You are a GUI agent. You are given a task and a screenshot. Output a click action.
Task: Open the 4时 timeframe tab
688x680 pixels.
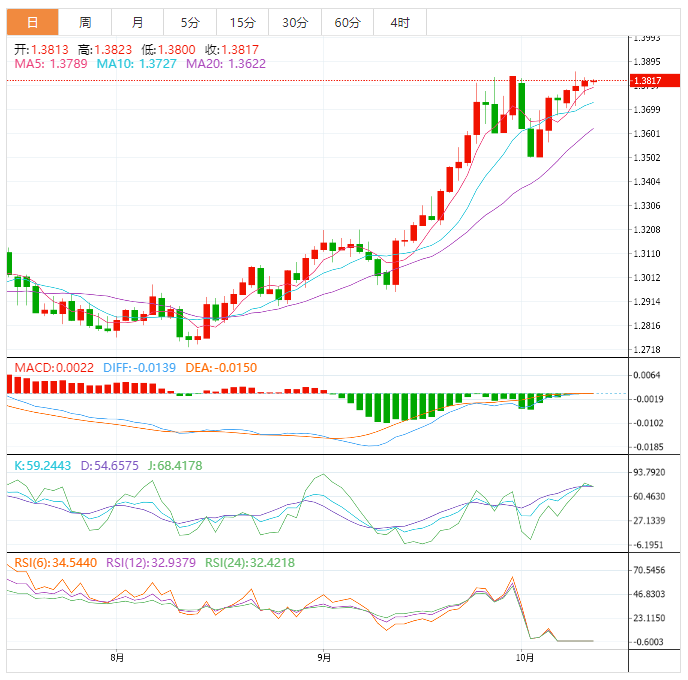point(400,22)
